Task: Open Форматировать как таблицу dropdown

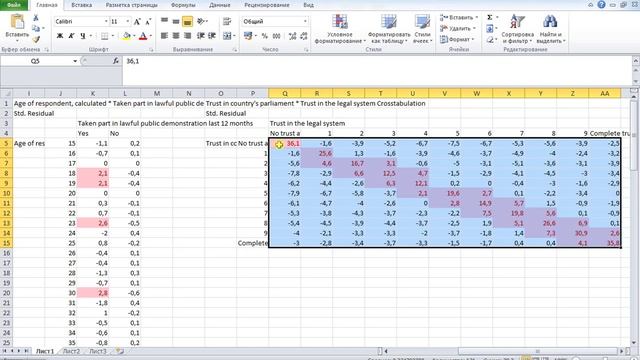Action: click(389, 29)
